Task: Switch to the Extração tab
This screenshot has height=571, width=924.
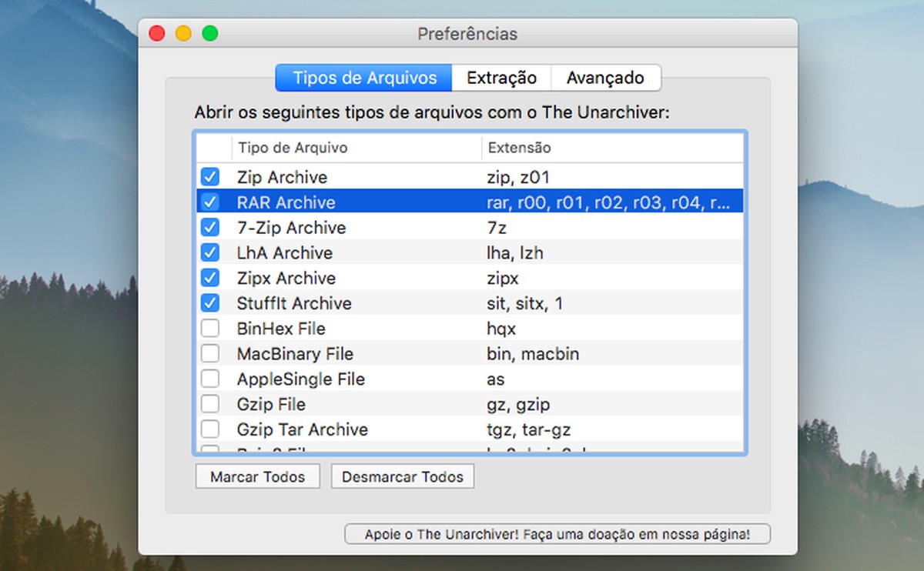Action: click(500, 78)
